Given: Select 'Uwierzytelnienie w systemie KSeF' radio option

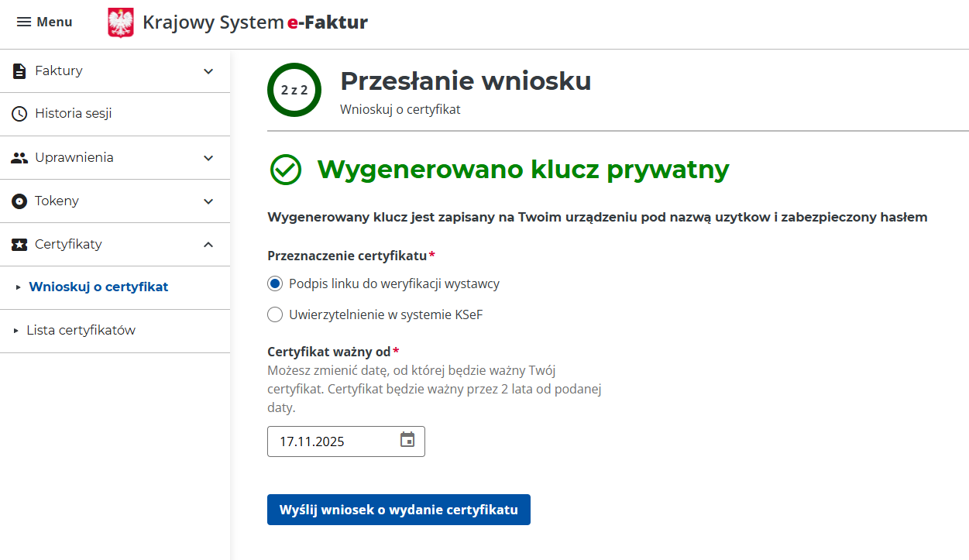Looking at the screenshot, I should tap(275, 314).
